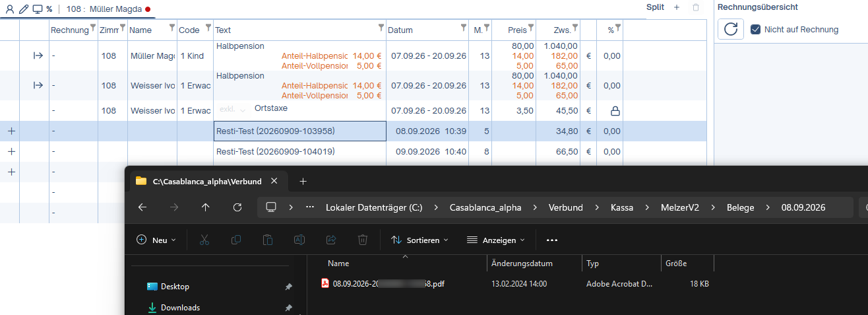Click the percent discount icon in top toolbar

pos(49,9)
